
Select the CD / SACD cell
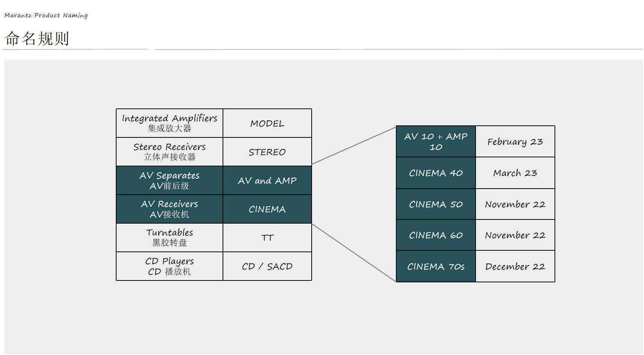267,267
